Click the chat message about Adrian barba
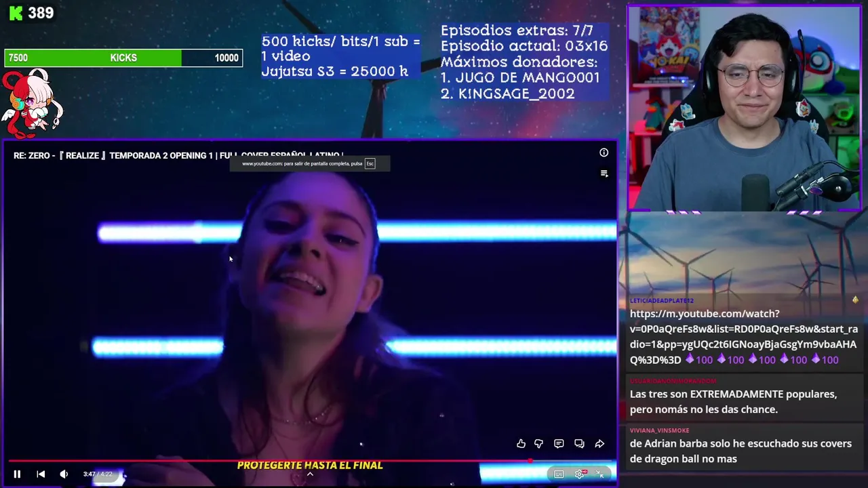 point(741,451)
